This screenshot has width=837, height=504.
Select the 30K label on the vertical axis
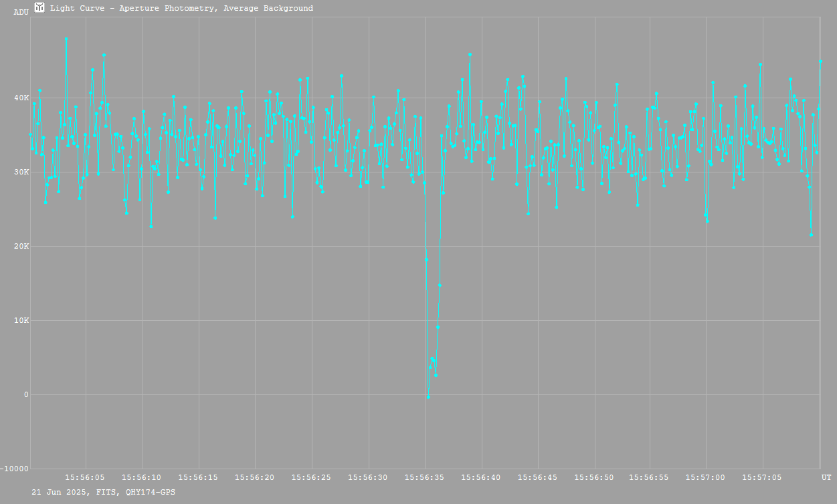click(22, 172)
